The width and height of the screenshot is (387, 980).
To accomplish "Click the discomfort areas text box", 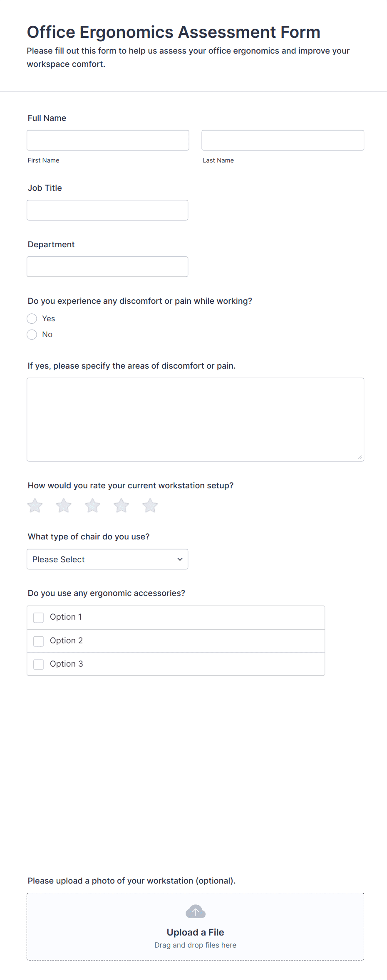I will click(195, 419).
